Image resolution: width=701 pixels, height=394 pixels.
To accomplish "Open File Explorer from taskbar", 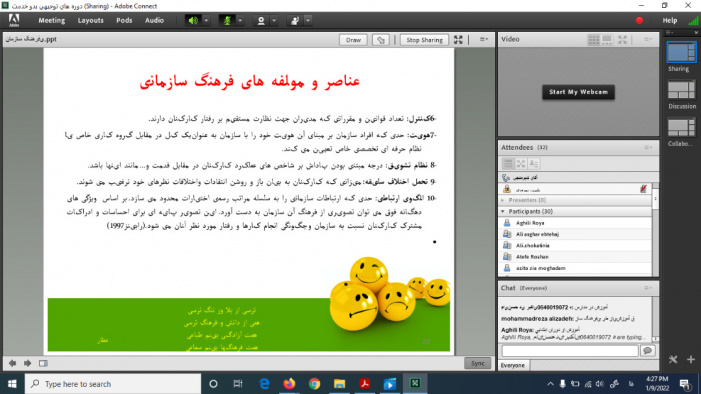I will click(x=339, y=384).
